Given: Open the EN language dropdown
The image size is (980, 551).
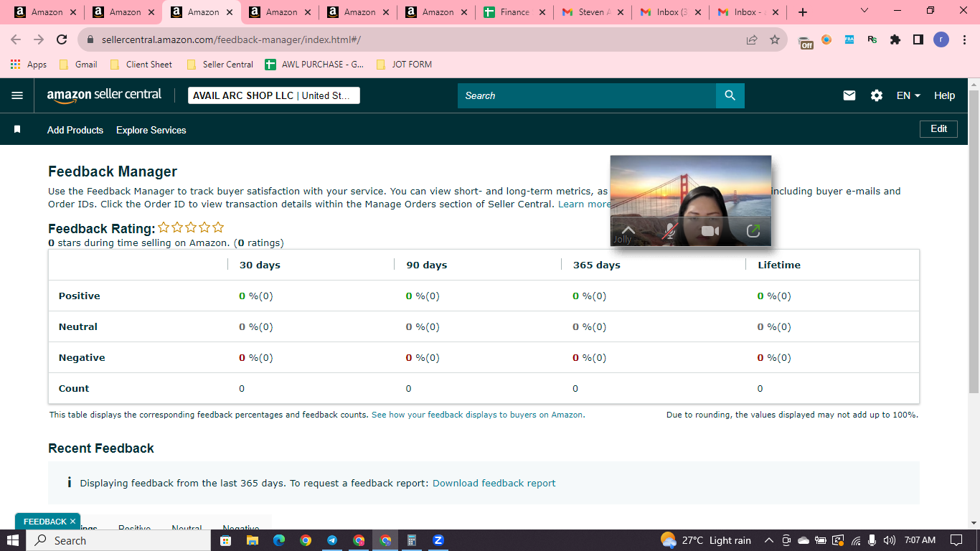Looking at the screenshot, I should point(908,95).
